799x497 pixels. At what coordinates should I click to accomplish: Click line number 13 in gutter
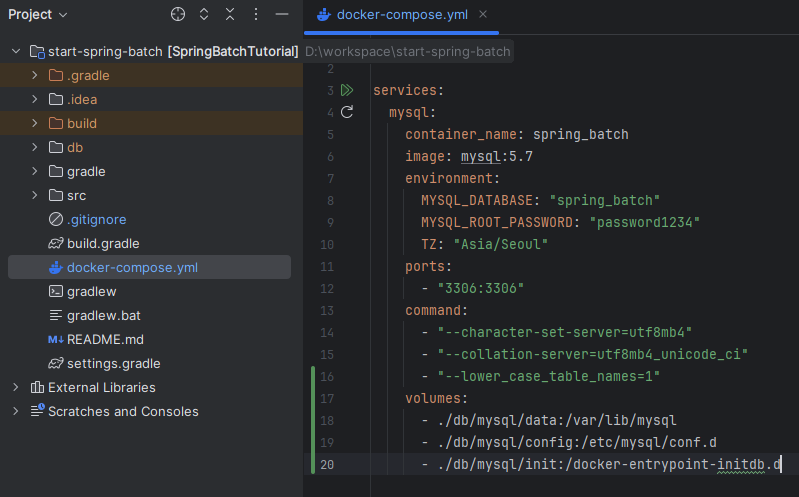point(327,310)
